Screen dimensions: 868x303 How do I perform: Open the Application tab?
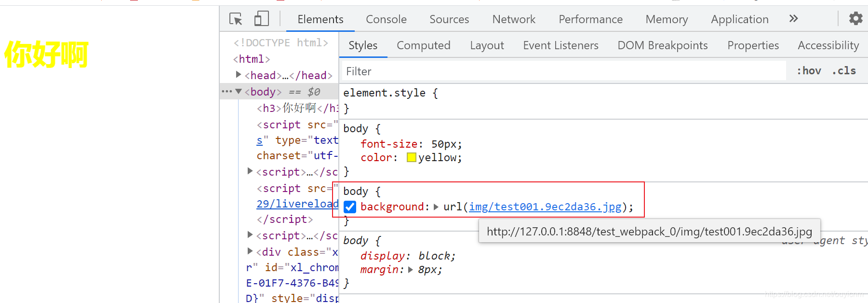tap(740, 19)
